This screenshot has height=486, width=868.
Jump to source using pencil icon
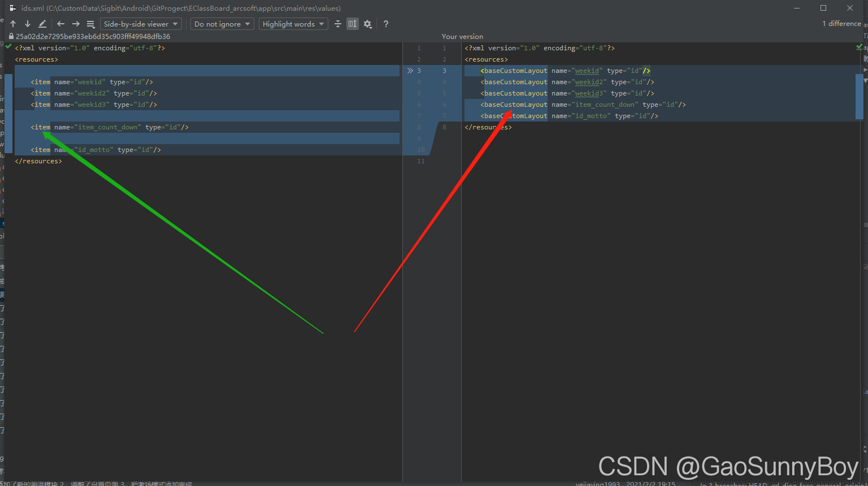pos(42,24)
